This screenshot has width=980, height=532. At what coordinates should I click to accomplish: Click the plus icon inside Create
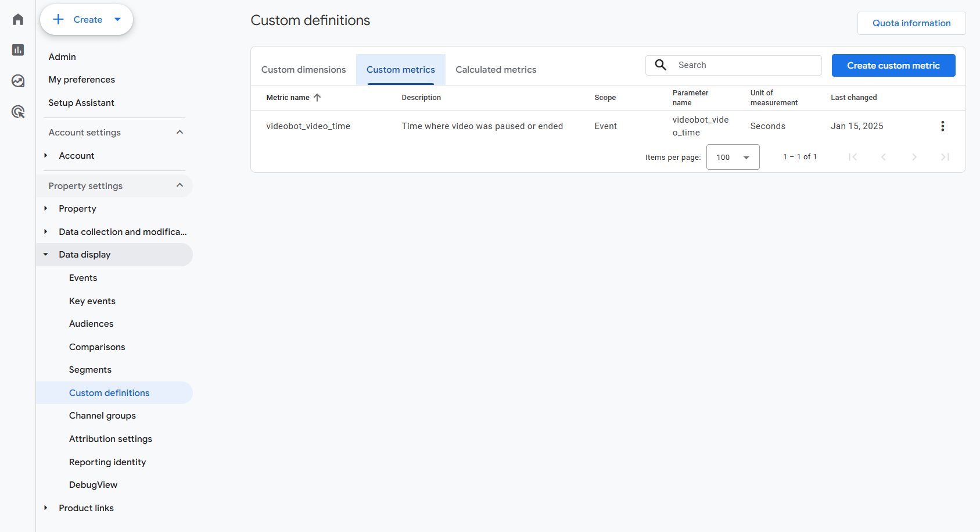coord(58,19)
